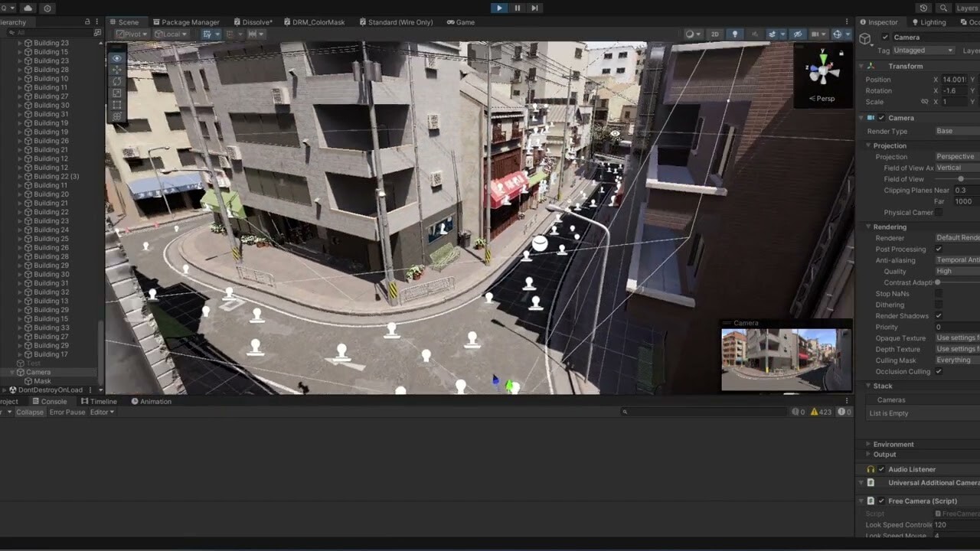Uncheck the Occlusion Culling option
The width and height of the screenshot is (980, 551).
(939, 370)
